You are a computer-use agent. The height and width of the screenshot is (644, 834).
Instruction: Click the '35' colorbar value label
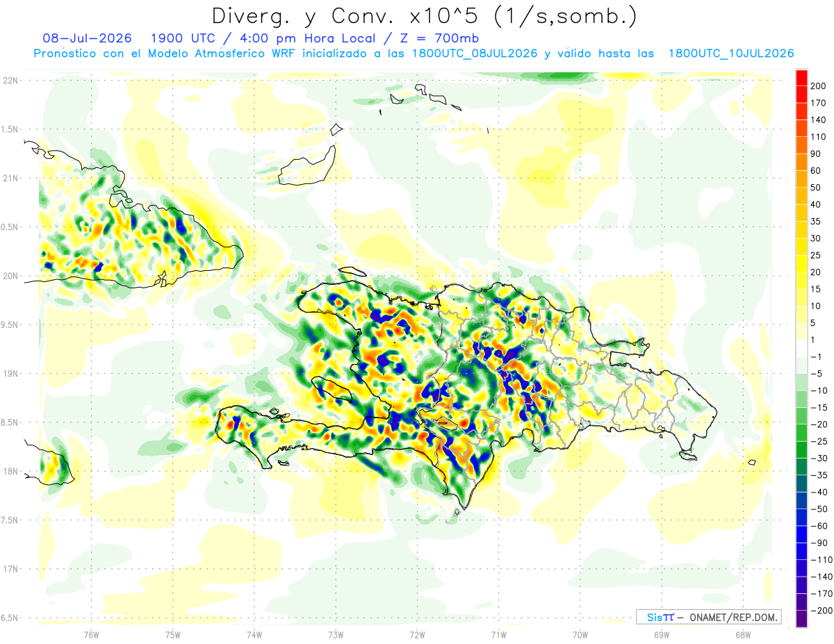coord(816,221)
